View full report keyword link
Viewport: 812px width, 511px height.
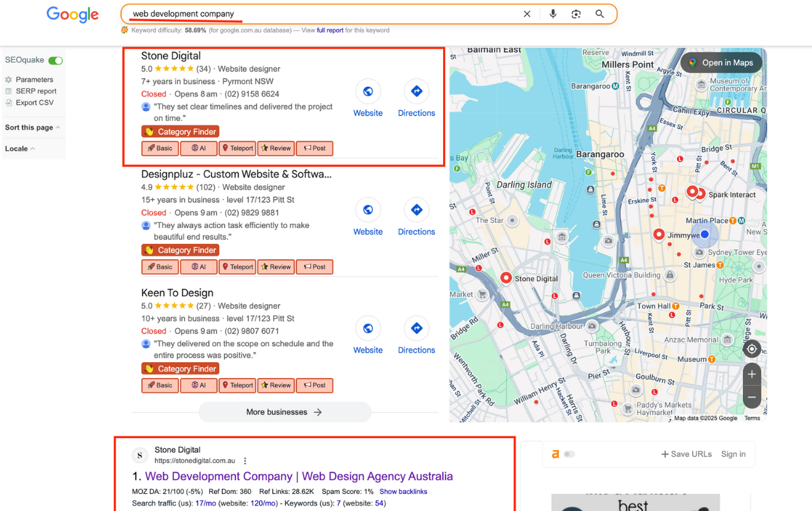click(x=330, y=30)
